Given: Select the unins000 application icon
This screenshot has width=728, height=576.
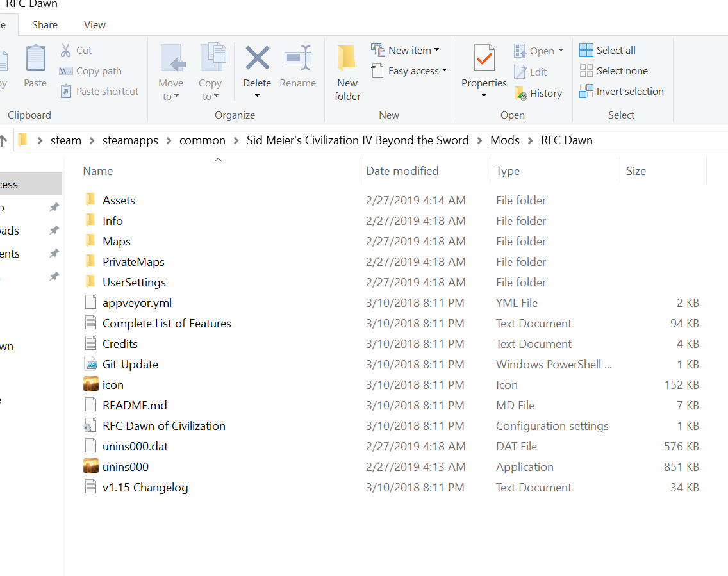Looking at the screenshot, I should point(90,466).
